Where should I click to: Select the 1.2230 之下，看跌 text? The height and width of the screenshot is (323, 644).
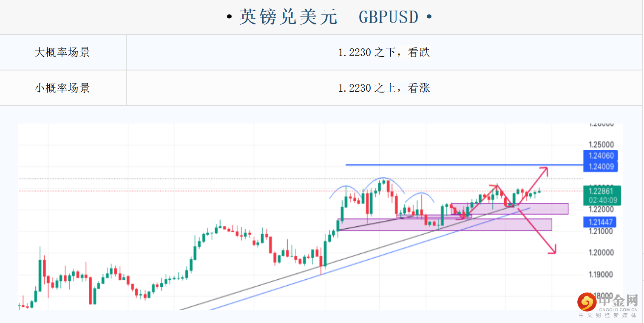pos(384,53)
